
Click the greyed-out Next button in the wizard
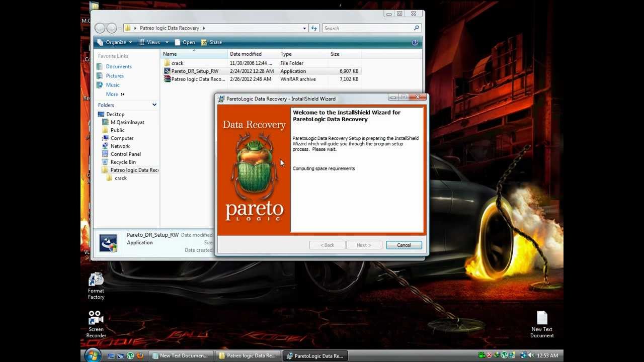pyautogui.click(x=364, y=245)
